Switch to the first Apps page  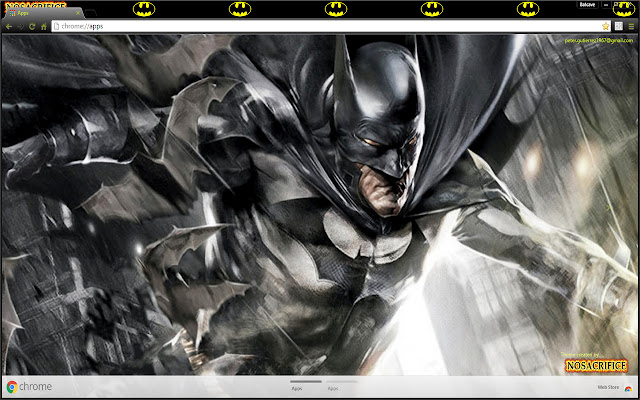click(x=306, y=385)
